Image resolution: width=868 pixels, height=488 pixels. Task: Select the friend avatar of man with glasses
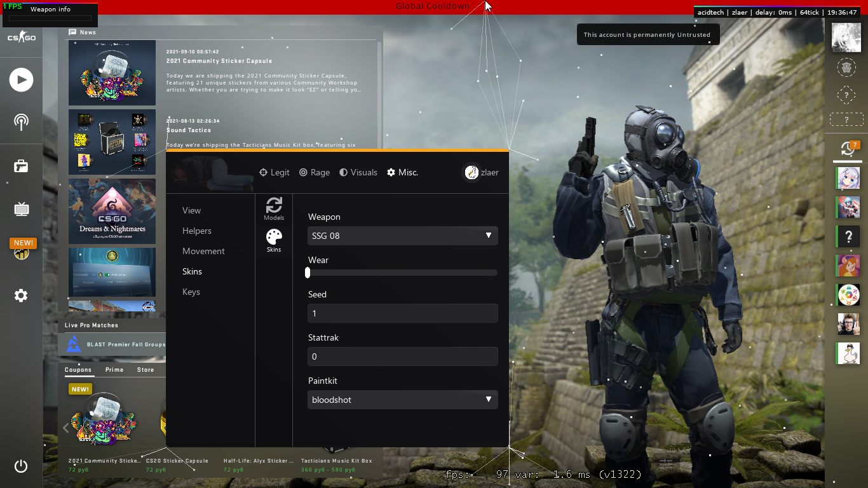click(848, 324)
